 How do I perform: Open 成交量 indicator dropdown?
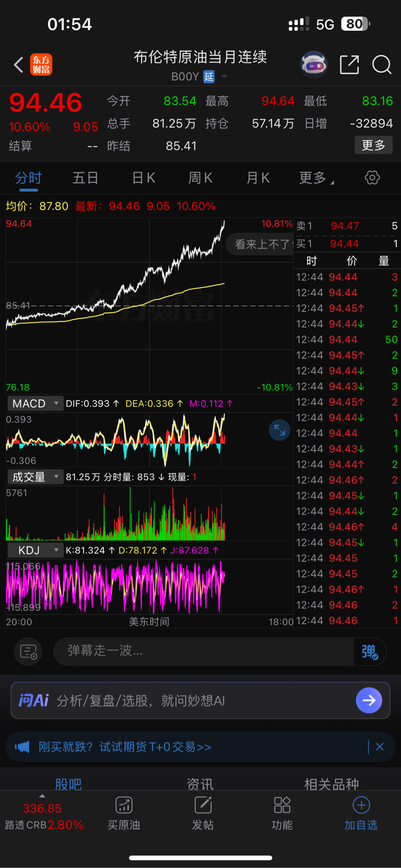(35, 477)
